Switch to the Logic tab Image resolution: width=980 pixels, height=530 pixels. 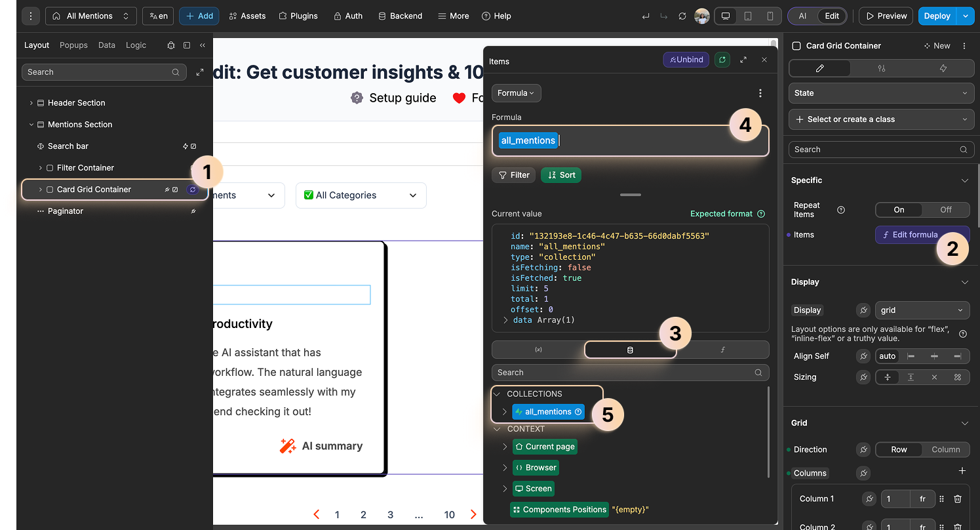click(x=136, y=45)
